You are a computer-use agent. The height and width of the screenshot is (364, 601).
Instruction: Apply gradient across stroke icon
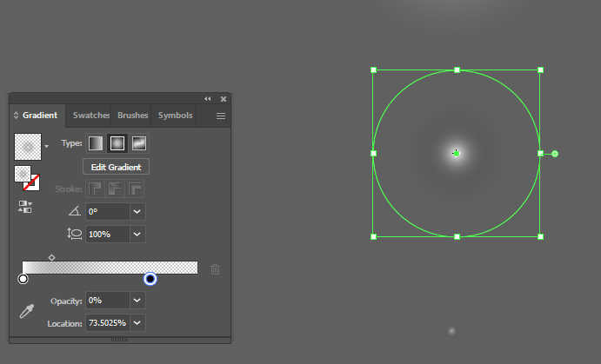point(135,189)
